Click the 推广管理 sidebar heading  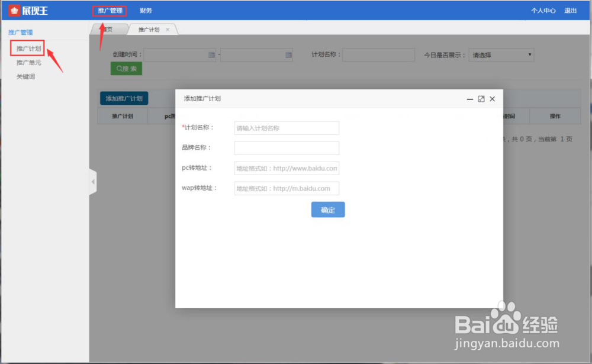(21, 33)
